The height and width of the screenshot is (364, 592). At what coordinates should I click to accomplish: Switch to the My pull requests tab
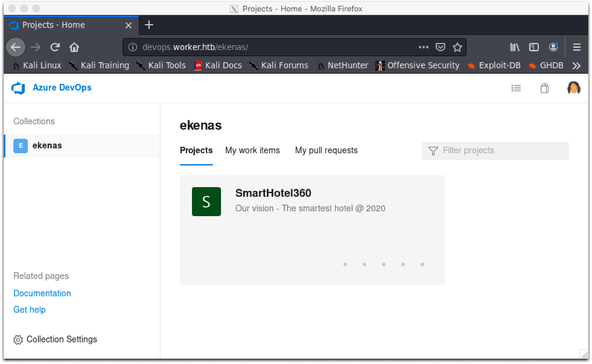326,151
